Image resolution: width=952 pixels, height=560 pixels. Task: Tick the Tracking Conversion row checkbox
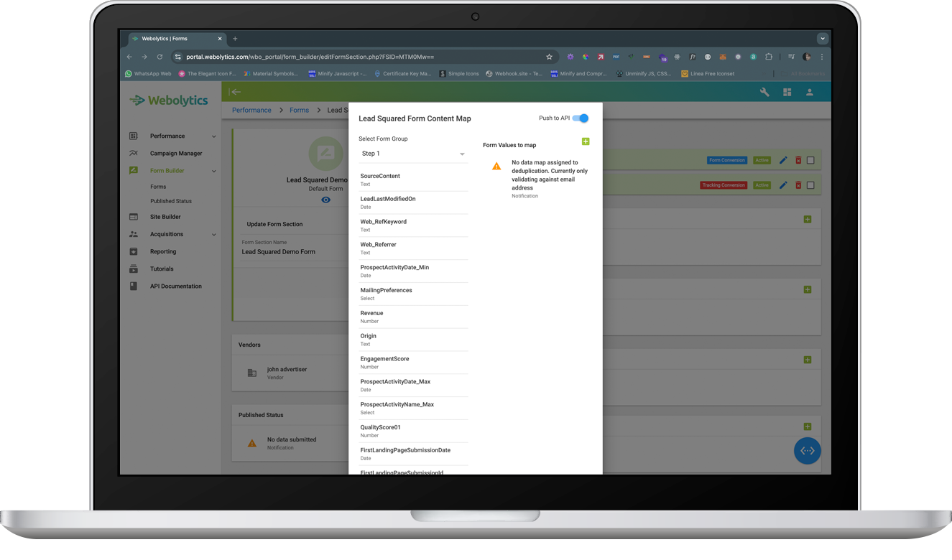(810, 185)
